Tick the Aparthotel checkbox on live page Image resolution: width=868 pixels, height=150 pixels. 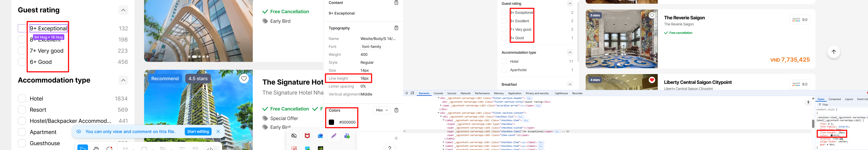pyautogui.click(x=504, y=70)
